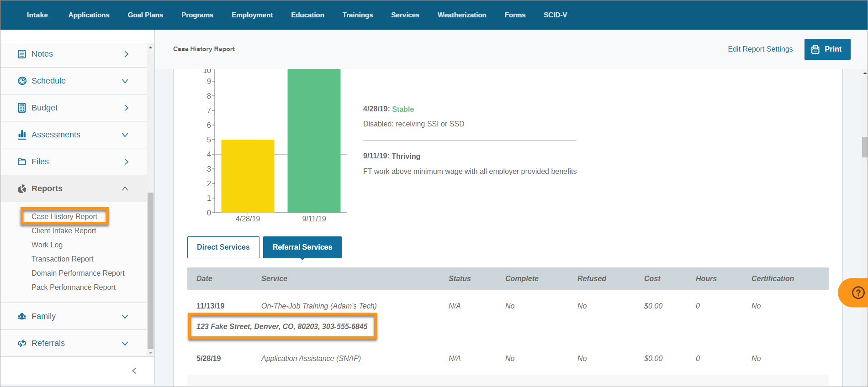
Task: Click the Family people icon
Action: pyautogui.click(x=21, y=316)
